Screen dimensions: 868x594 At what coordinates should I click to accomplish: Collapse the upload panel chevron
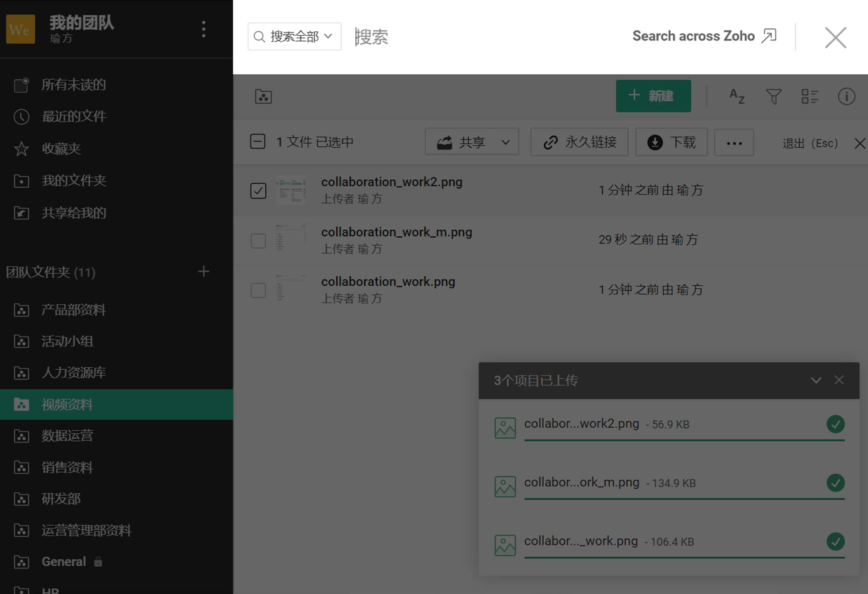tap(815, 380)
